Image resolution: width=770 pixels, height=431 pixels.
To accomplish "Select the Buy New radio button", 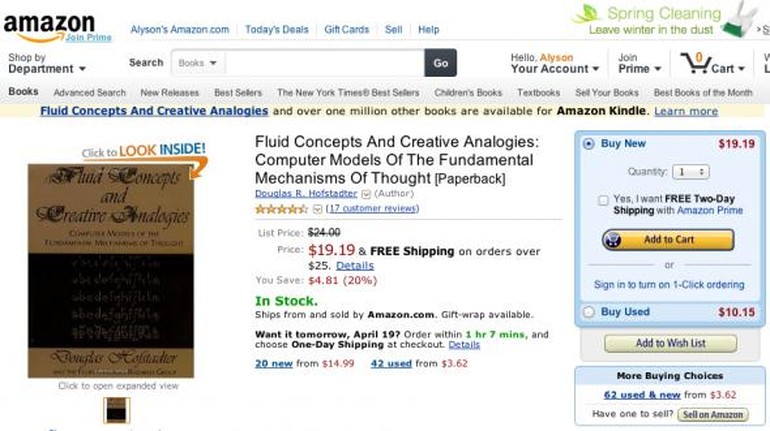I will coord(588,144).
